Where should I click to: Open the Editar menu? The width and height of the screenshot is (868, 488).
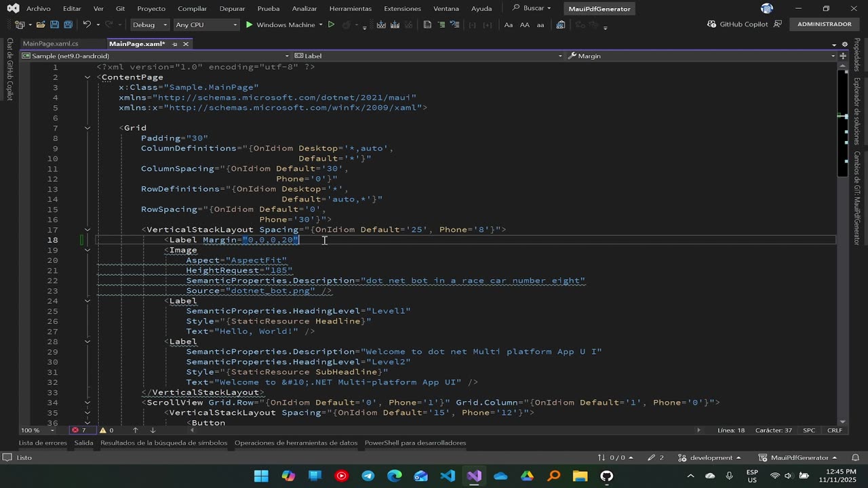pyautogui.click(x=72, y=8)
